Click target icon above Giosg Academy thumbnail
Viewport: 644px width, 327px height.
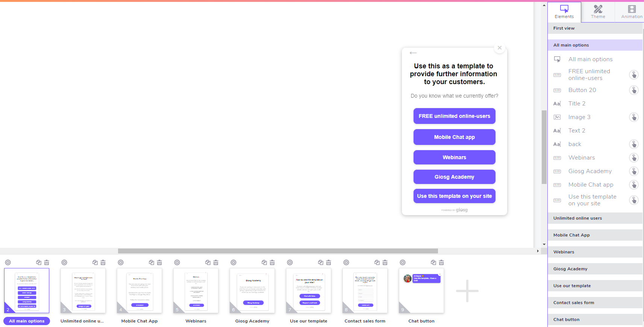(233, 262)
